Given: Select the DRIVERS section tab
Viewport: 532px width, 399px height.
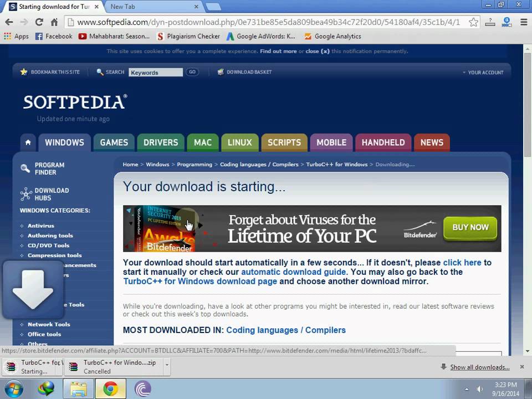Looking at the screenshot, I should (x=161, y=142).
